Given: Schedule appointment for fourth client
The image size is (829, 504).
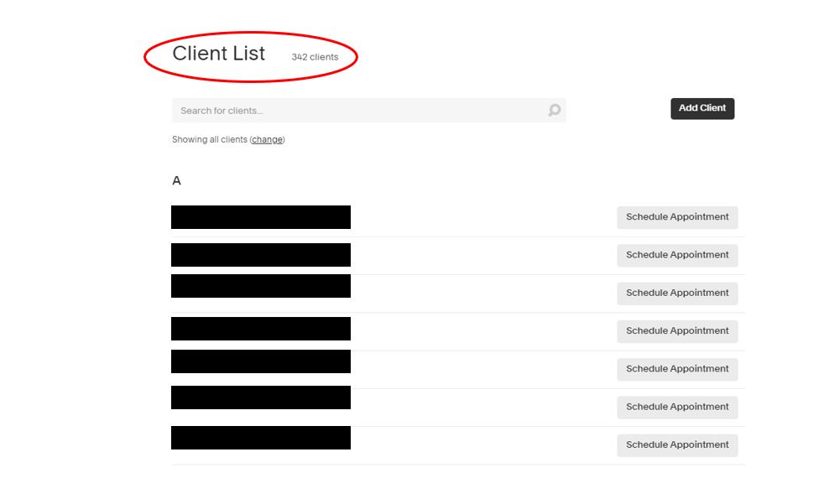Looking at the screenshot, I should click(677, 331).
